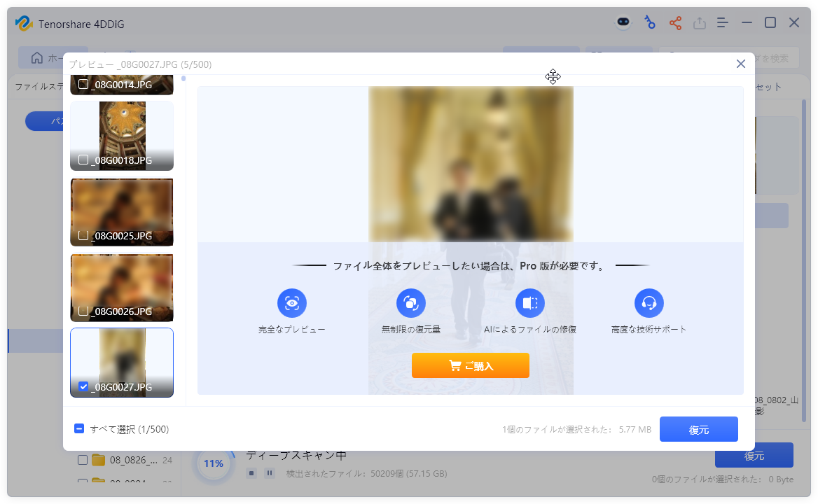Click the 08_0826 folder icon

coord(99,460)
